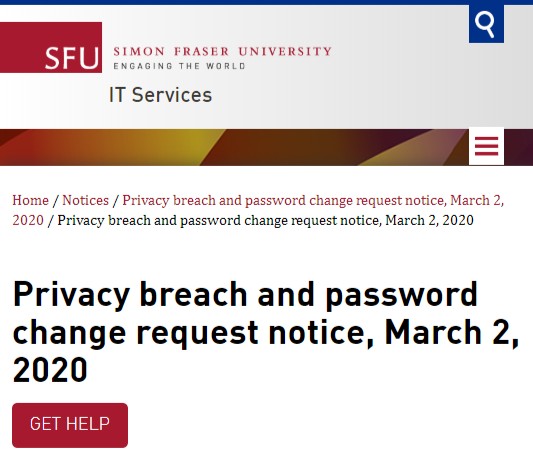Click the GET HELP button

[x=70, y=425]
